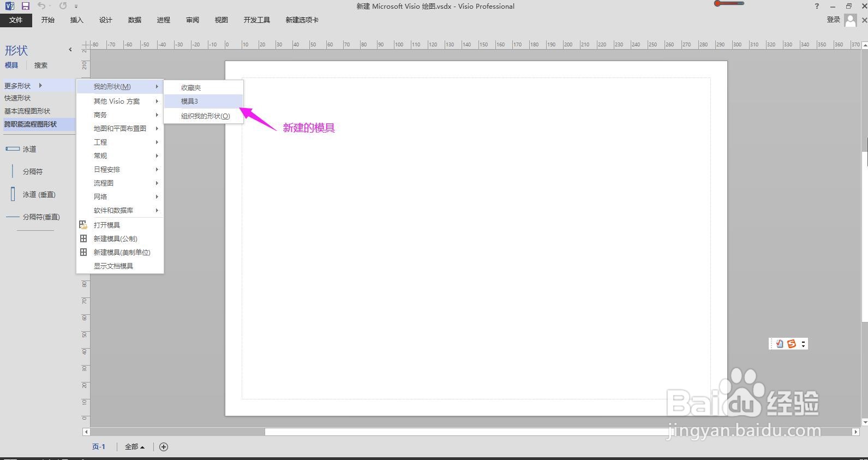The height and width of the screenshot is (460, 868).
Task: Switch to the 视图 ribbon tab
Action: tap(222, 20)
